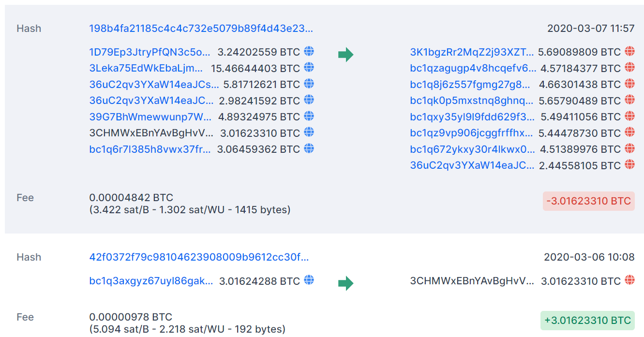The width and height of the screenshot is (644, 337).
Task: Click green arrow in the 198b4fa2 transaction
Action: 345,55
